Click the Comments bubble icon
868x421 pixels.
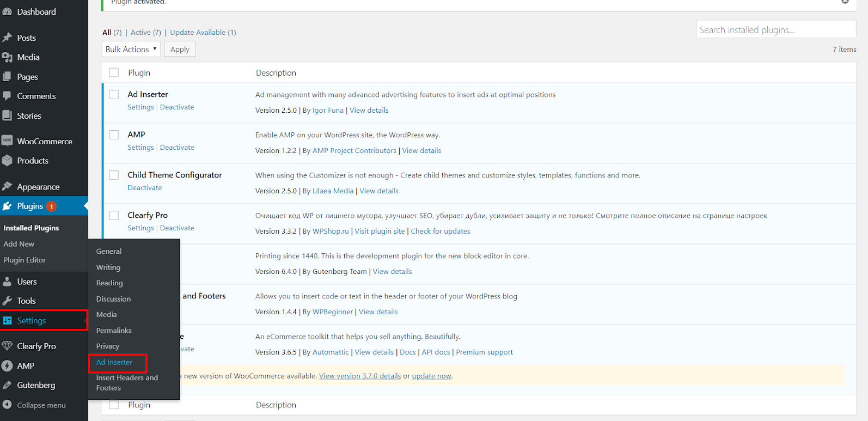(7, 96)
